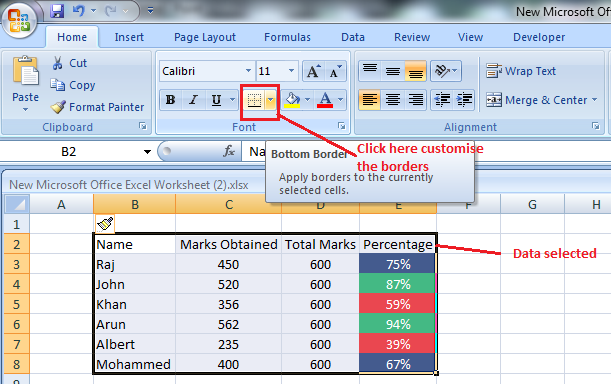Select the cell with value 562
This screenshot has height=384, width=611.
click(x=228, y=324)
